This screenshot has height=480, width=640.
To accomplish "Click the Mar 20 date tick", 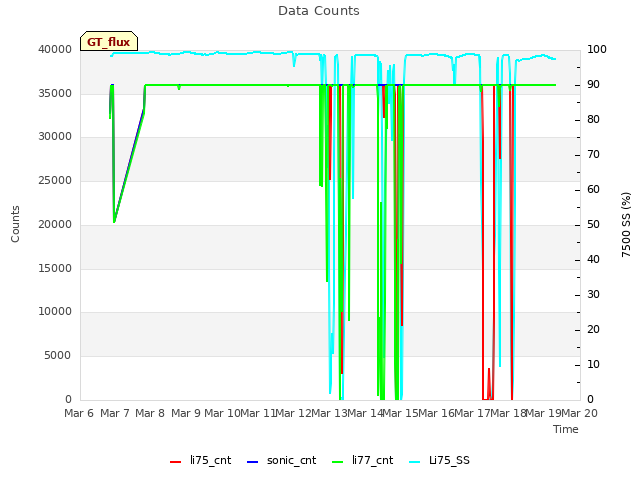I will 580,413.
